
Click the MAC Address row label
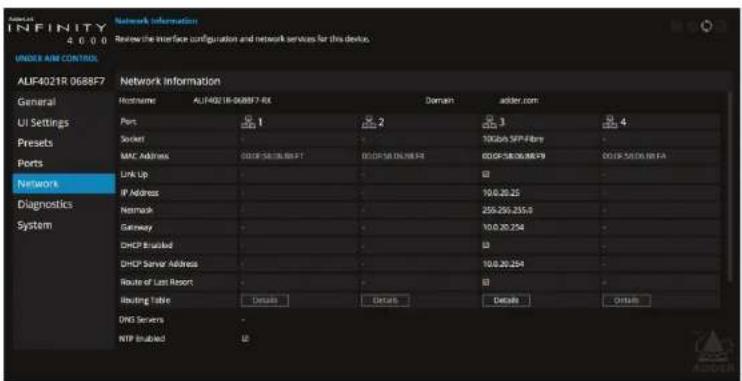(144, 156)
